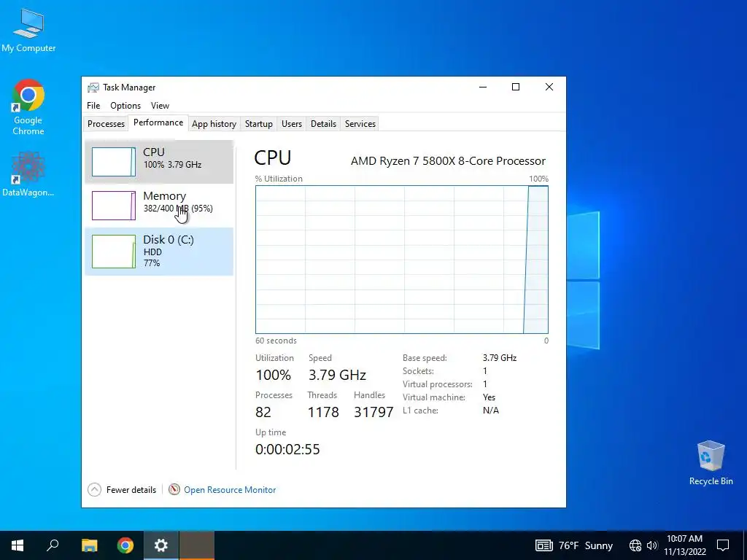Open My Computer desktop icon
This screenshot has height=560, width=747.
point(28,29)
